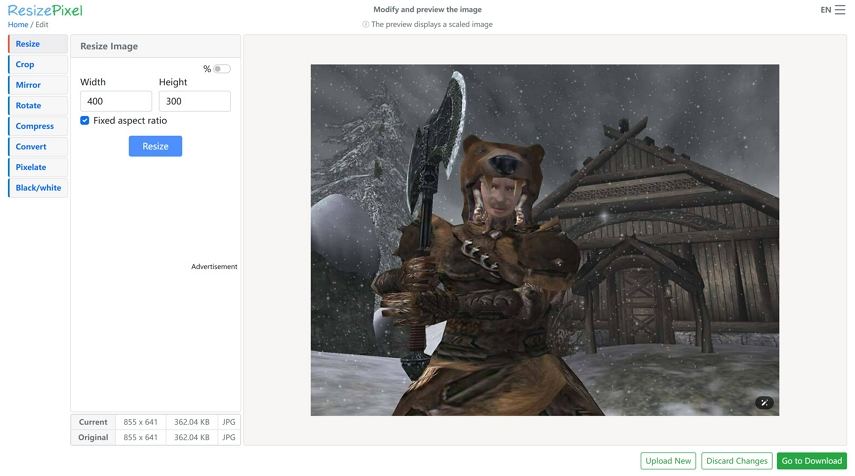Click the Edit breadcrumb text
This screenshot has width=855, height=476.
42,25
